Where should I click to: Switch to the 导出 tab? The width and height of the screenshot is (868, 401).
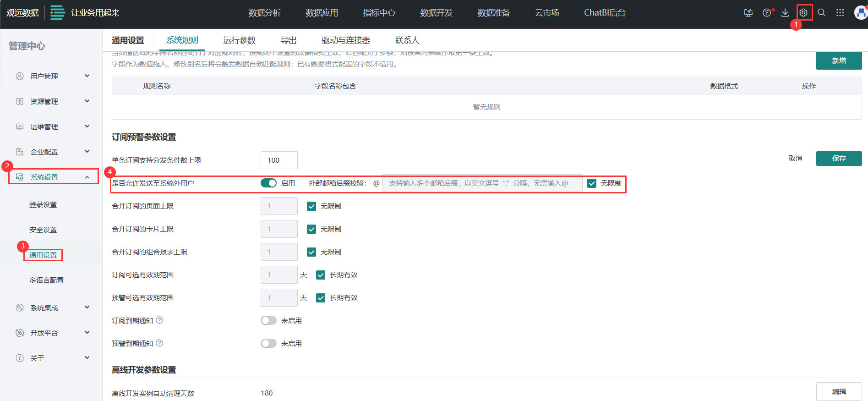(x=289, y=40)
